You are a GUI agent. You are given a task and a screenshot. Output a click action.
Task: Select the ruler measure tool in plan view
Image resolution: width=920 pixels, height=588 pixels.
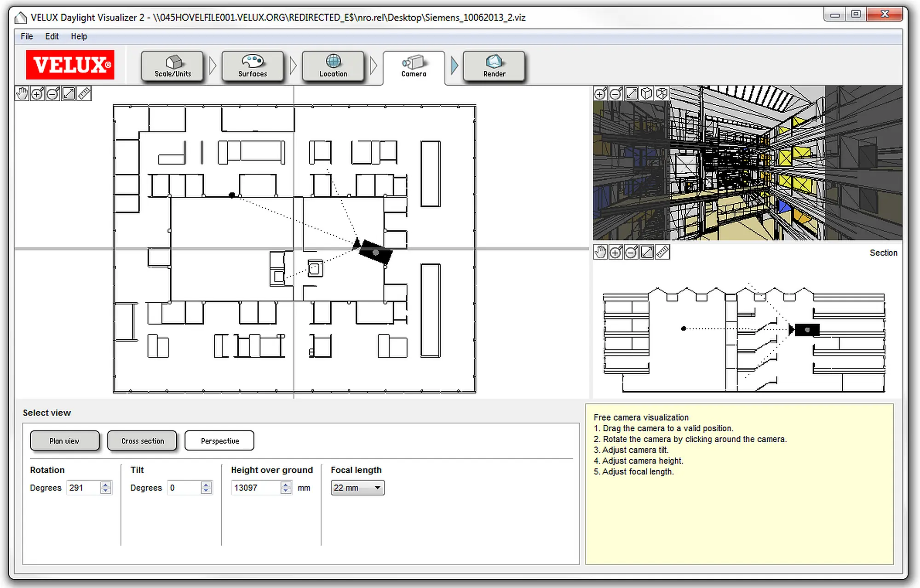click(84, 94)
